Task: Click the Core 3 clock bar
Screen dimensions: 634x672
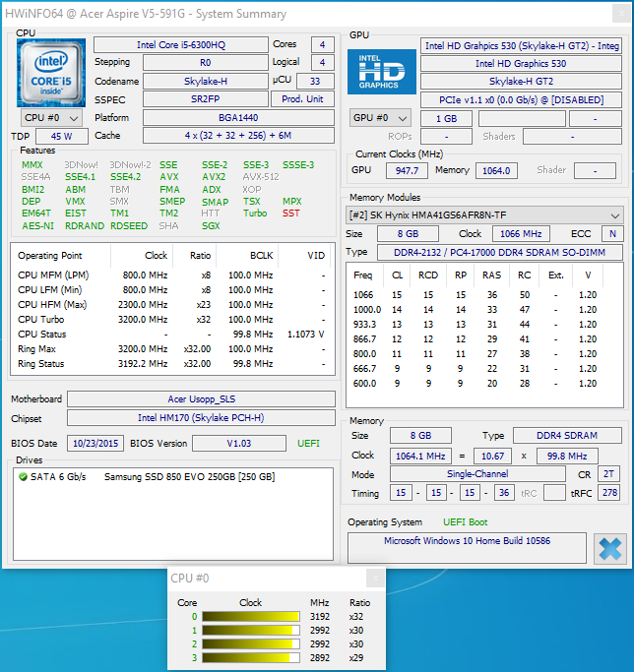Action: pos(251,658)
